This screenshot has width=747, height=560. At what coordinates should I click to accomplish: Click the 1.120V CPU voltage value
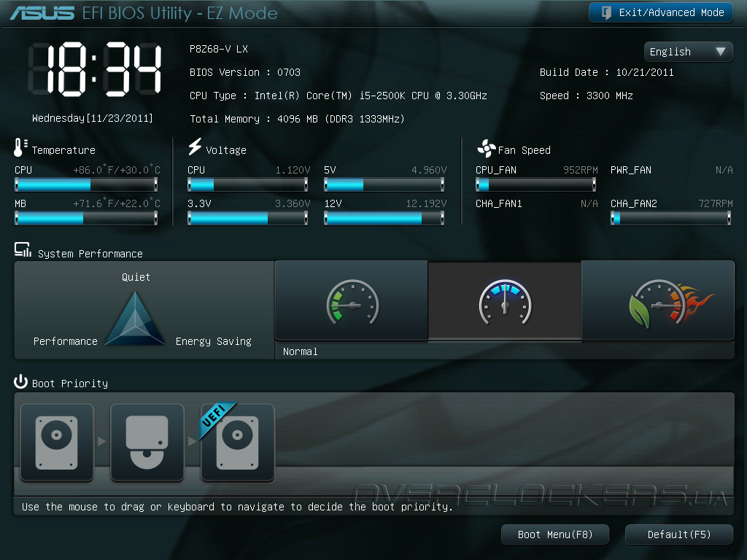pos(293,170)
